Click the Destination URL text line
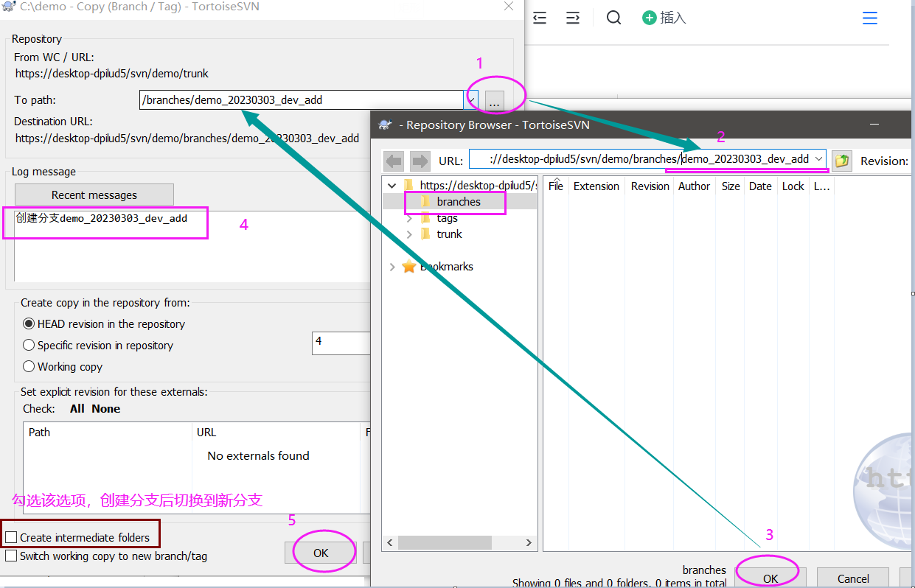 pyautogui.click(x=187, y=138)
